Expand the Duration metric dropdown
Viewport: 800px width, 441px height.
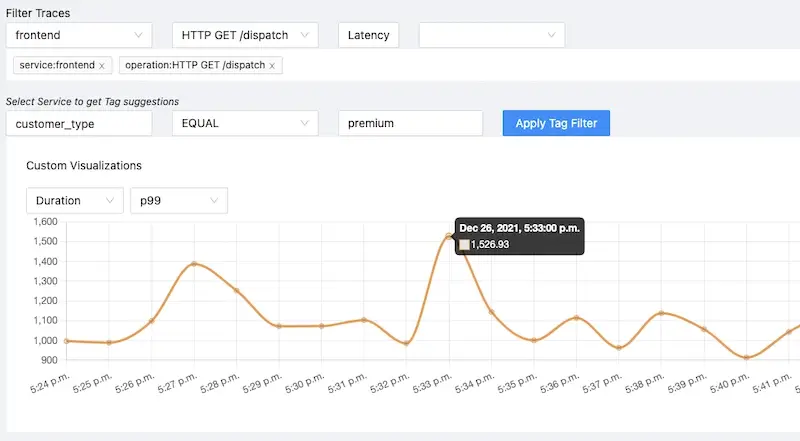pyautogui.click(x=74, y=200)
